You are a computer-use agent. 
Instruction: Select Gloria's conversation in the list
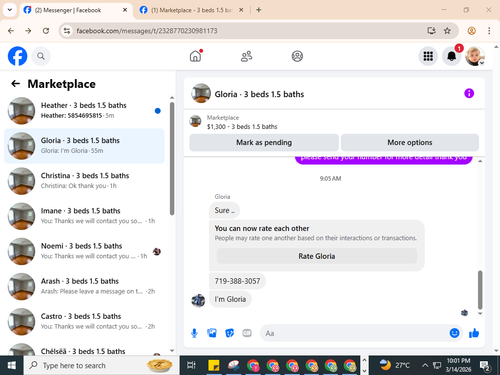(x=84, y=146)
